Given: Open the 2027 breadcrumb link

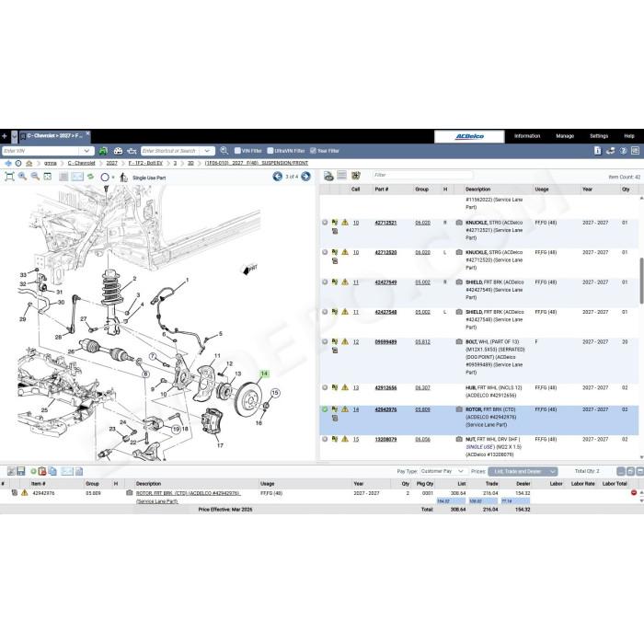Looking at the screenshot, I should tap(111, 163).
